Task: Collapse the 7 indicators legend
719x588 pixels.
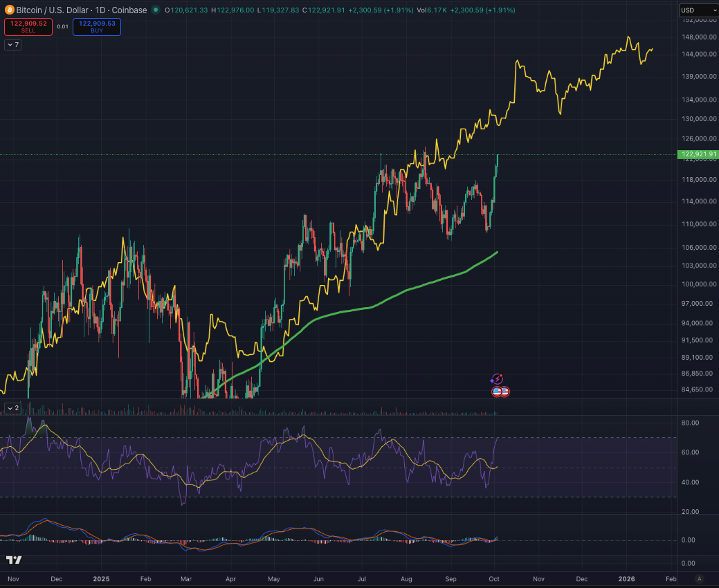Action: click(x=13, y=44)
